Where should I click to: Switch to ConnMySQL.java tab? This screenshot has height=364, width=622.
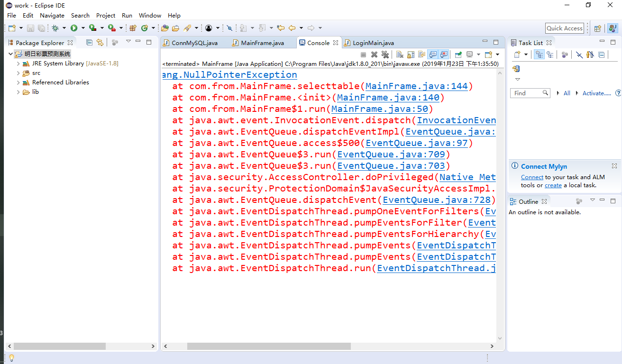pyautogui.click(x=195, y=43)
